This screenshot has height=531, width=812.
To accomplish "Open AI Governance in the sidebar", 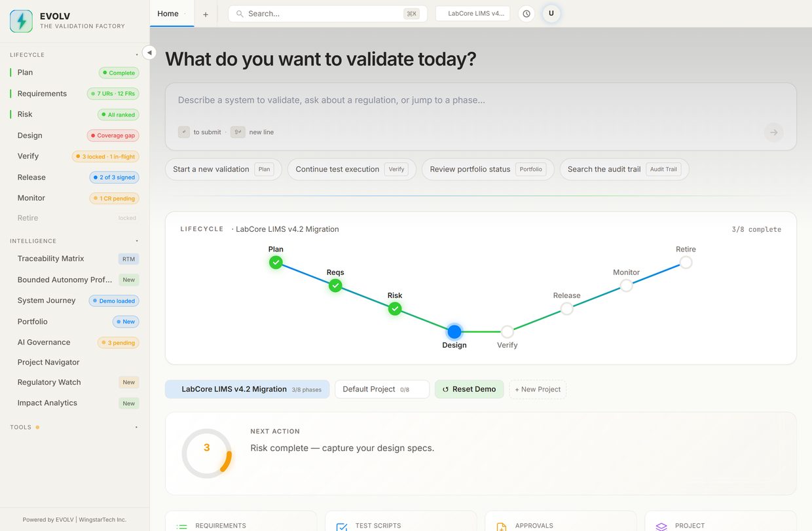I will point(75,342).
